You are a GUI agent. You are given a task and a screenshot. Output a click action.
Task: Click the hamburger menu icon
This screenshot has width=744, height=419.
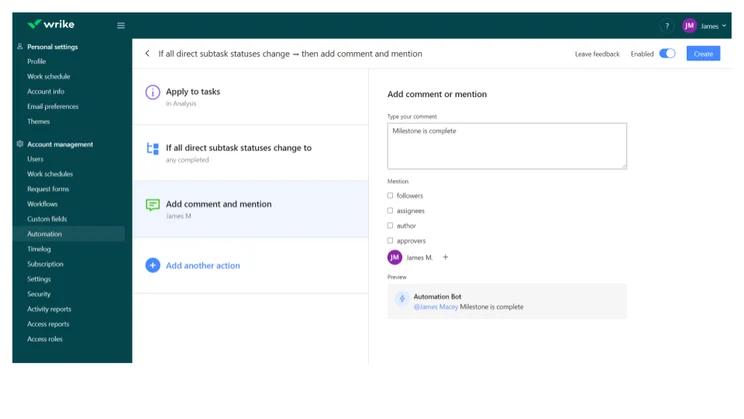click(x=121, y=26)
